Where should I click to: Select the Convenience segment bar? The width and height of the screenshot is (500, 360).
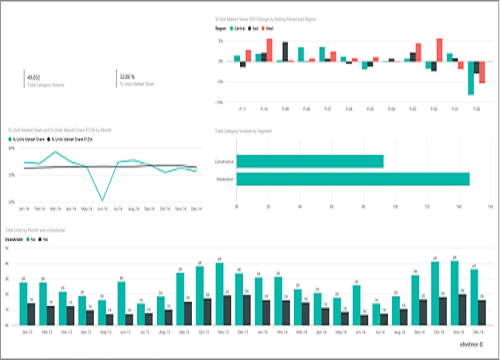pyautogui.click(x=310, y=161)
